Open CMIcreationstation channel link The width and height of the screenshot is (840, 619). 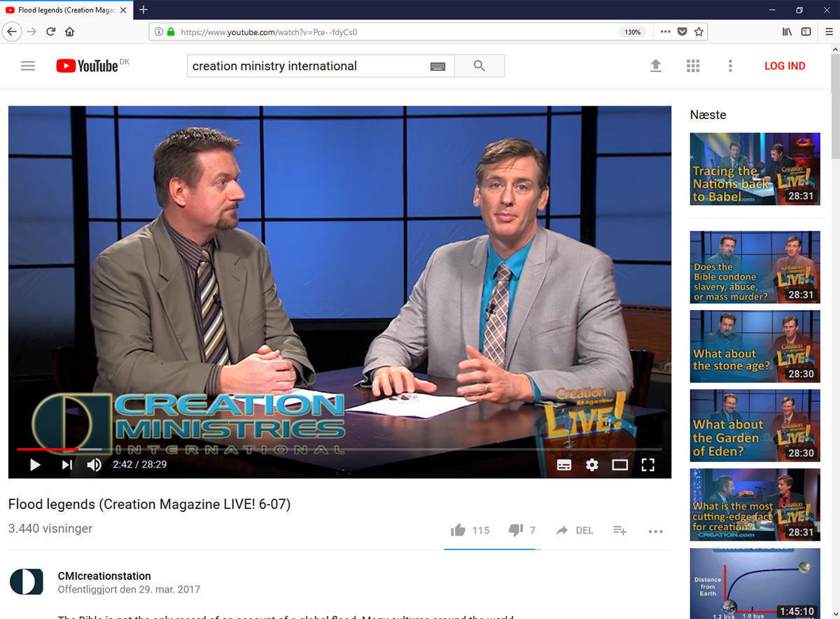coord(104,576)
